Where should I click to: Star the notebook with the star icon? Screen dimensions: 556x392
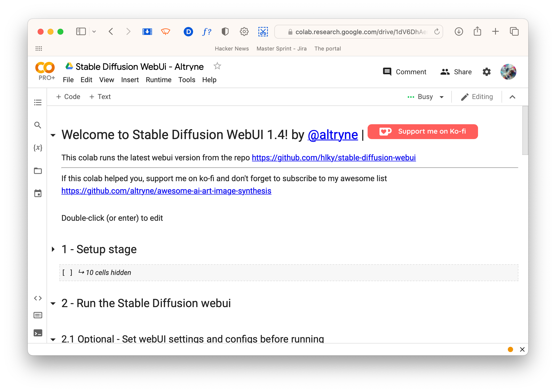tap(217, 66)
